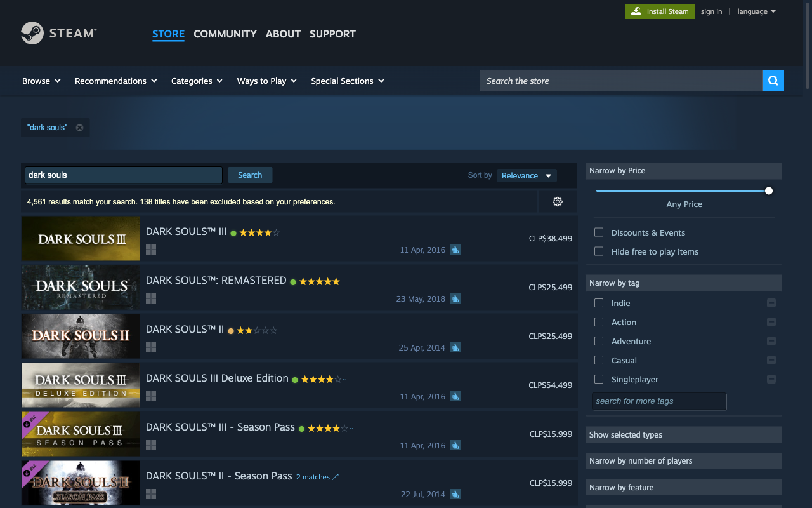Click thumbs-up review icon for DARK SOULS REMASTERED

click(455, 298)
